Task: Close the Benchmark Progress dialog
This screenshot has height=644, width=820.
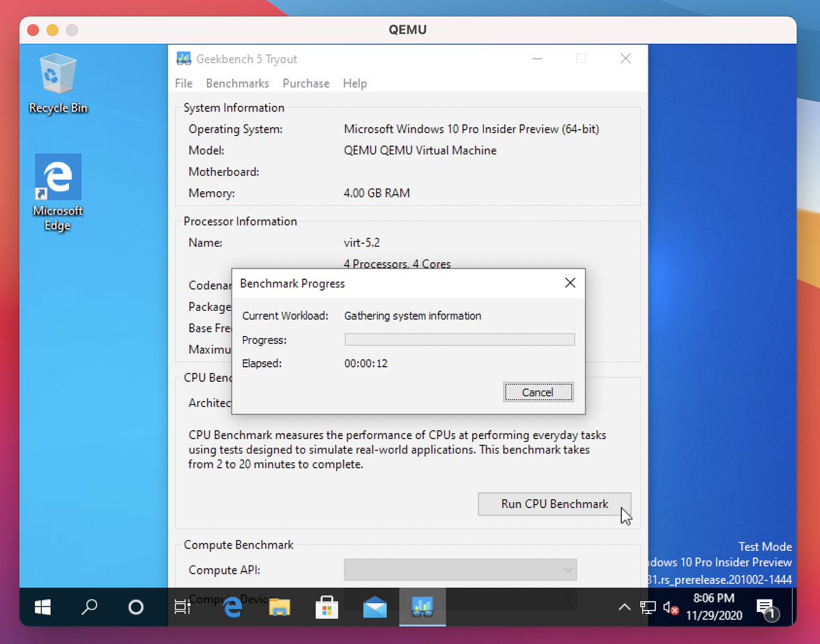Action: coord(570,283)
